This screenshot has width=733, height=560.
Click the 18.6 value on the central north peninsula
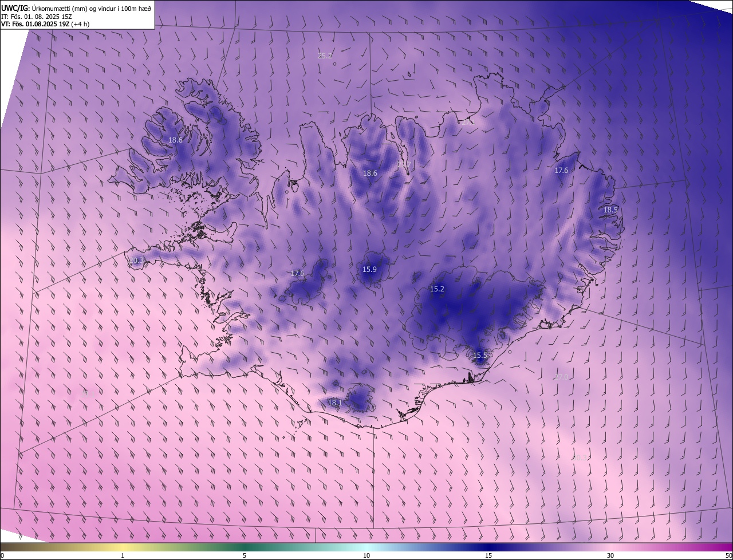coord(370,173)
